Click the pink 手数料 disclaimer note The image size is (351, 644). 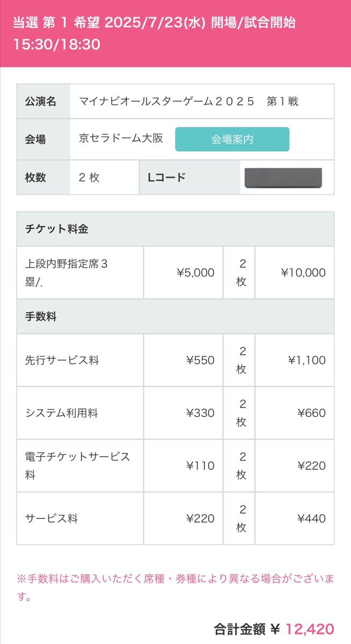point(175,588)
